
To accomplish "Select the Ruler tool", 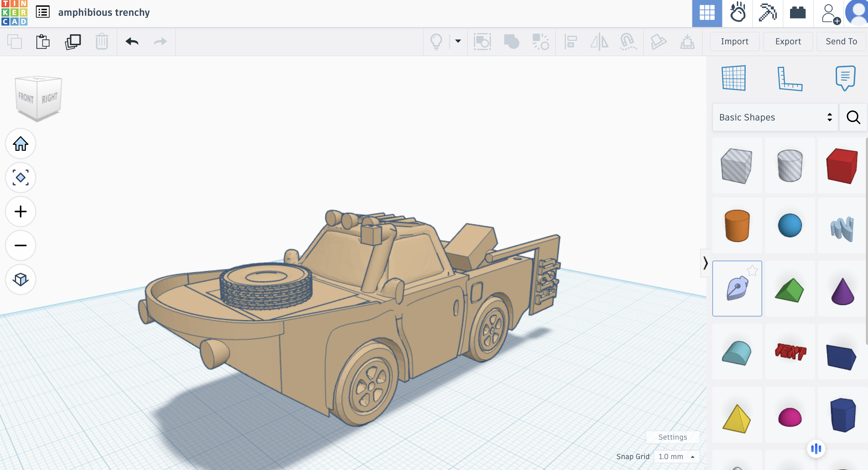I will 790,78.
